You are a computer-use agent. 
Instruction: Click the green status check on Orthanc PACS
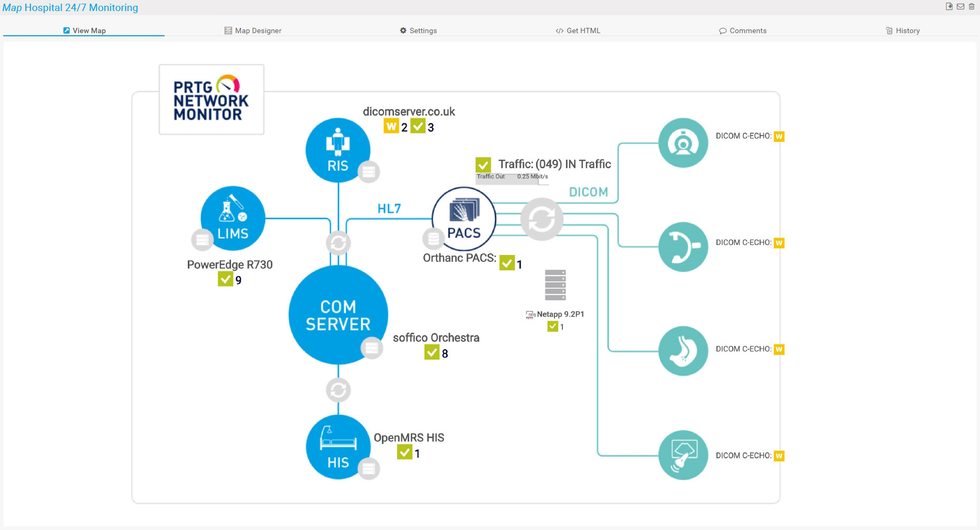508,263
